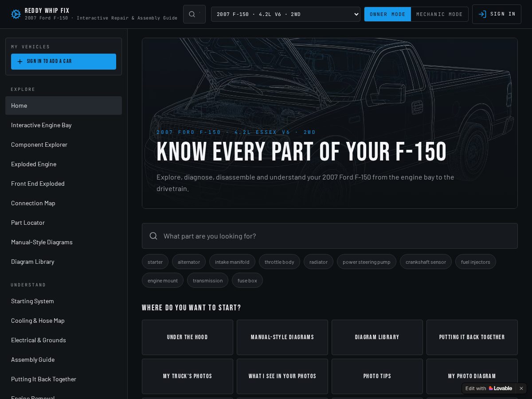Select the throttle body chip
Viewport: 532px width, 399px height.
point(279,262)
